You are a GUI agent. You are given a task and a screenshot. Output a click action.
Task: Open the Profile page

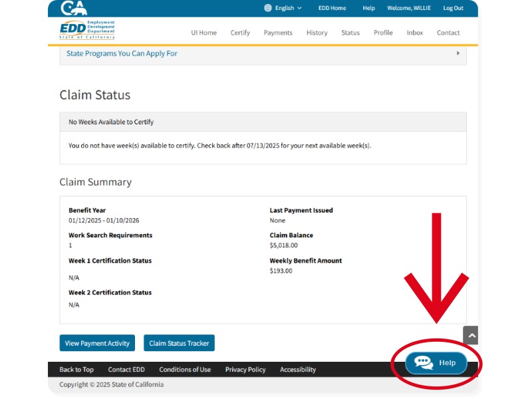tap(383, 33)
